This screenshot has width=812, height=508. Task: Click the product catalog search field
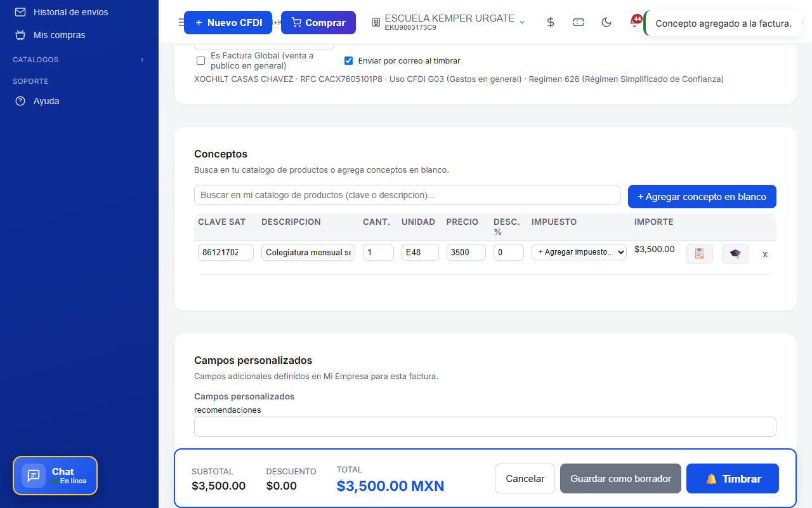(407, 195)
